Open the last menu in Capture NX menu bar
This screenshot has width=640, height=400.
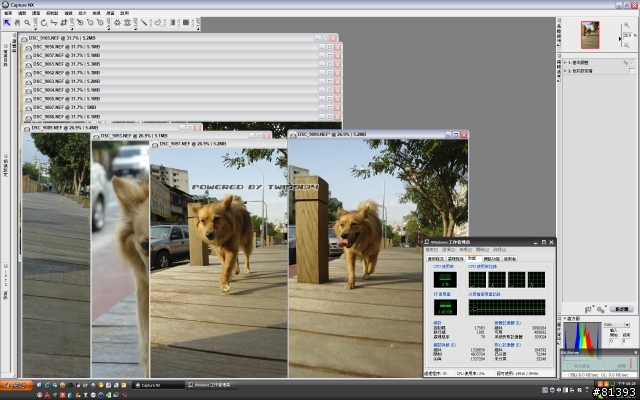tap(124, 13)
